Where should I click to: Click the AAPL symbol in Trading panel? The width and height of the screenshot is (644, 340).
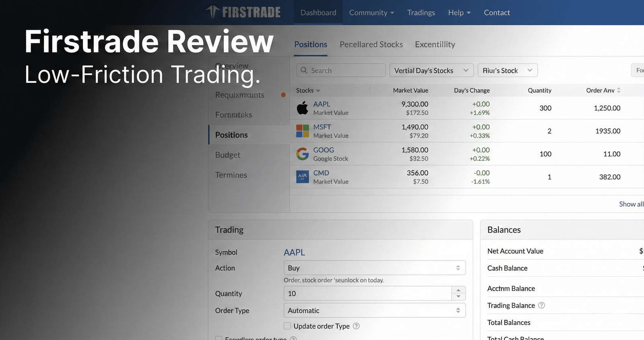[x=294, y=252]
